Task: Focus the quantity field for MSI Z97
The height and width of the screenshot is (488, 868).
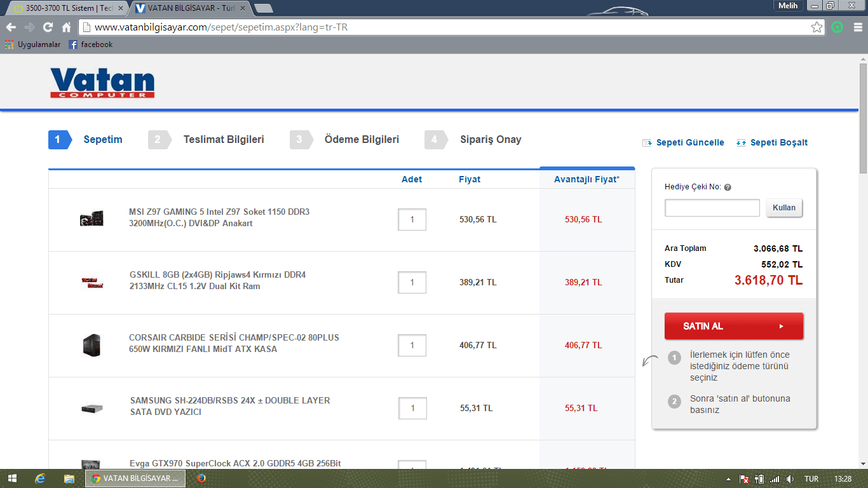Action: pos(412,219)
